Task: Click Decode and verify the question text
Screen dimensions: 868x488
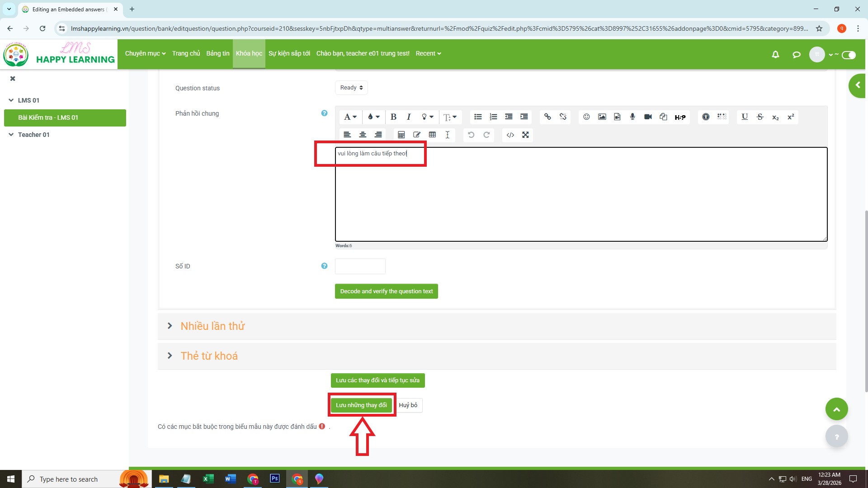Action: (386, 291)
